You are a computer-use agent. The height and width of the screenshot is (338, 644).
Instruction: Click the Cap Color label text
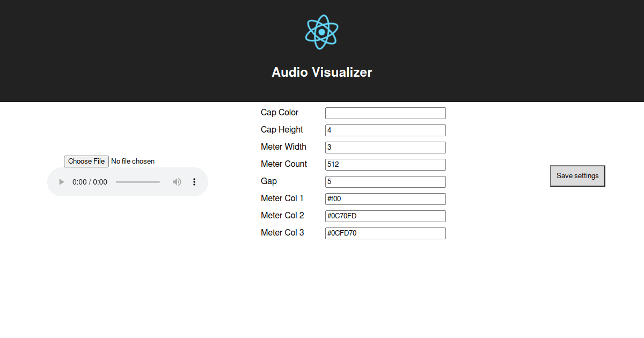280,112
